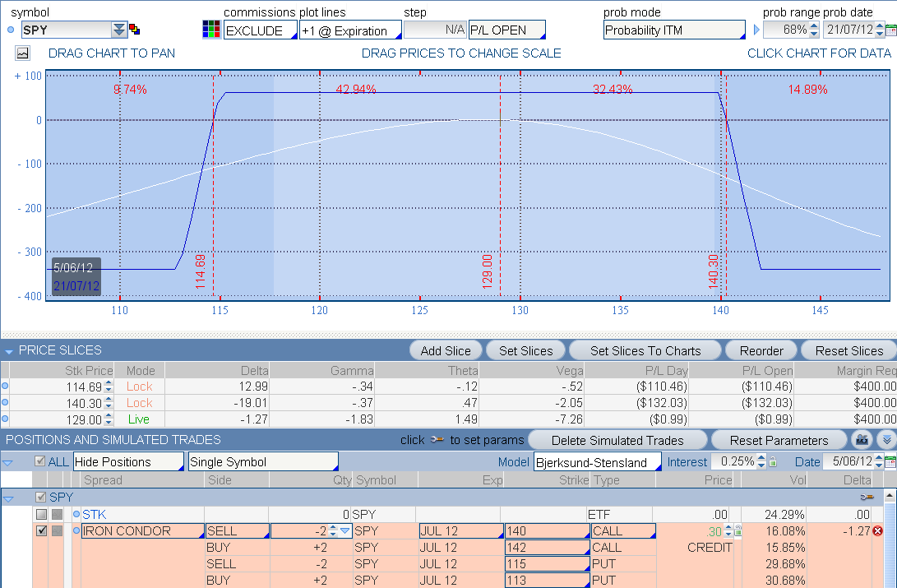Image resolution: width=897 pixels, height=588 pixels.
Task: Toggle the SPY group checkbox
Action: coord(40,497)
